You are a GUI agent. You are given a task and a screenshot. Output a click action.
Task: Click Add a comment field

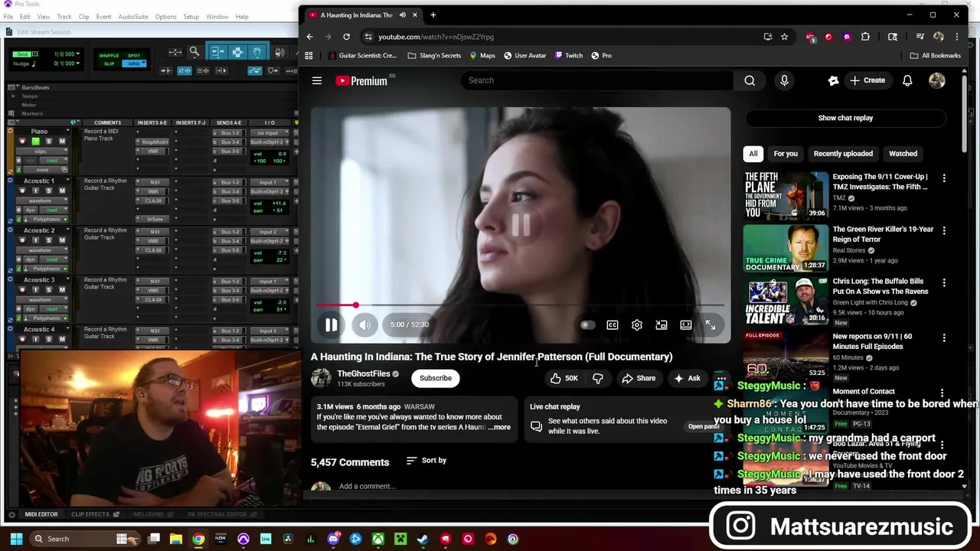tap(367, 486)
